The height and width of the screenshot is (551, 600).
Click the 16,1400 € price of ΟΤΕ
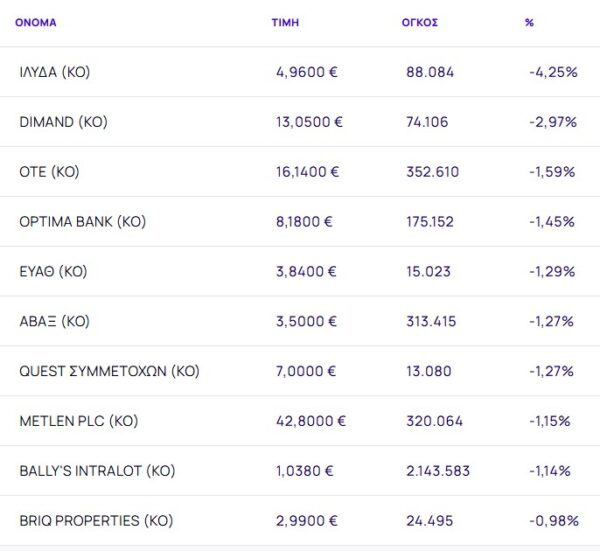[x=308, y=172]
